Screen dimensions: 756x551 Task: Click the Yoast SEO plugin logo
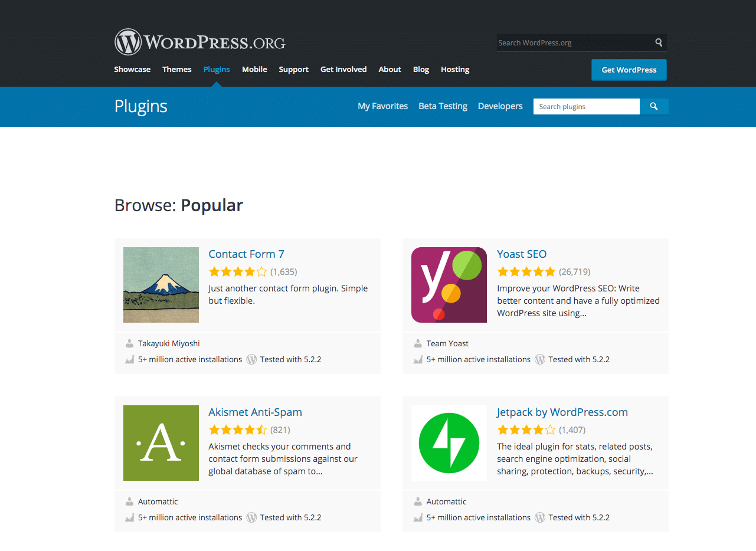click(x=449, y=285)
